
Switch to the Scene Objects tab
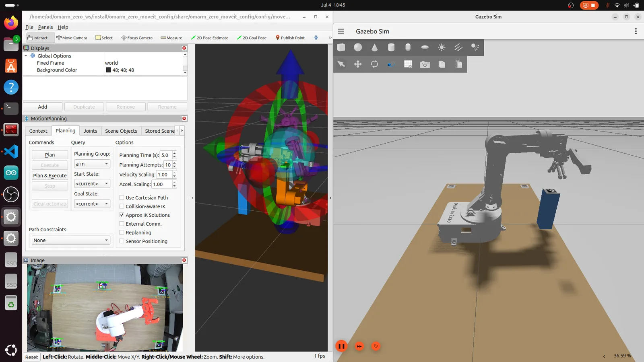tap(121, 131)
